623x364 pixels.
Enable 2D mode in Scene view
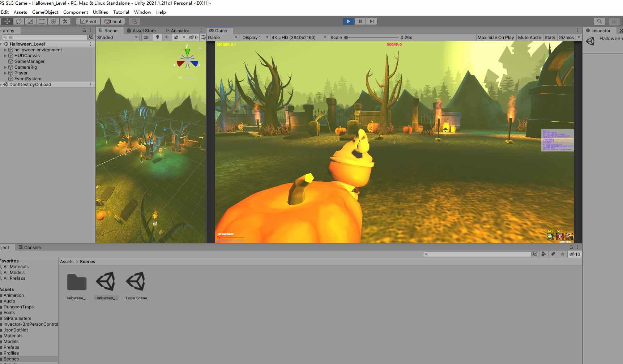(146, 37)
